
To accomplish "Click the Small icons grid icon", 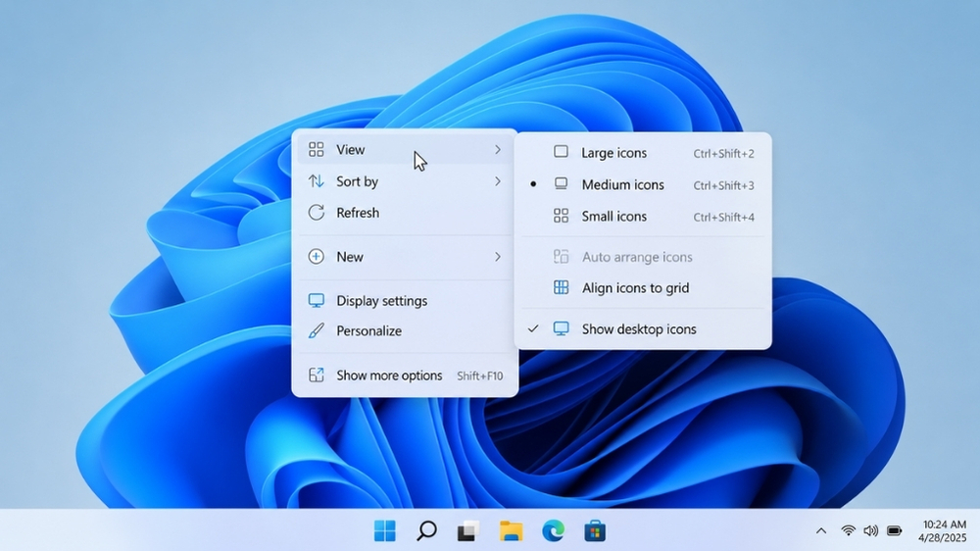I will 562,216.
